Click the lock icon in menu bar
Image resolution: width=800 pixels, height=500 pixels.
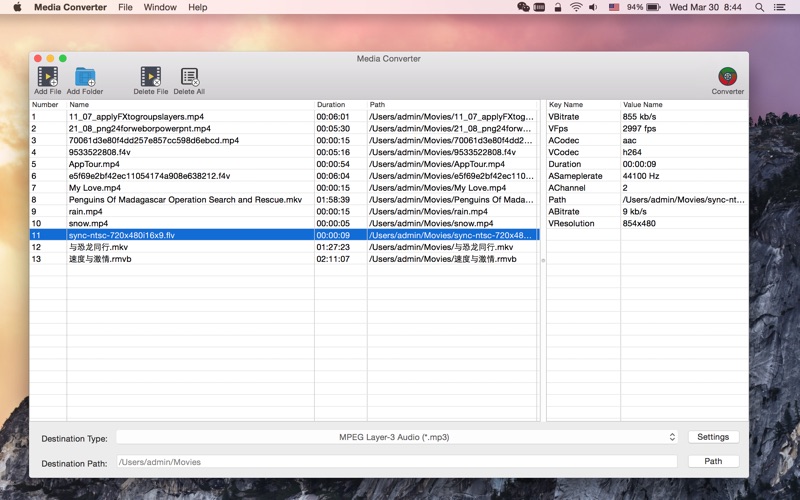tap(558, 7)
